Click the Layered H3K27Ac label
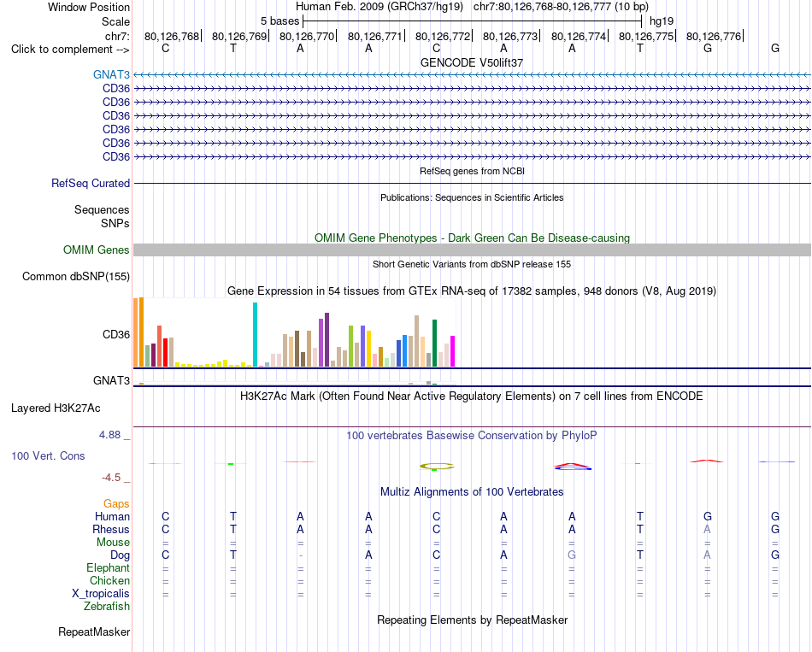Viewport: 812px width, 652px height. click(x=56, y=408)
